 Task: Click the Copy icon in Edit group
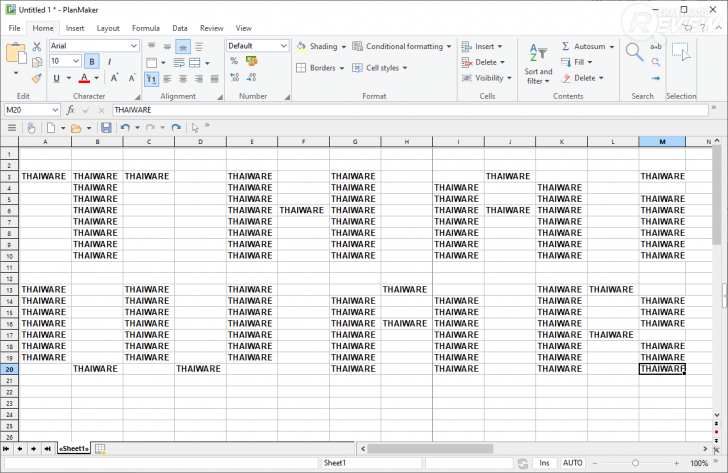pos(37,62)
